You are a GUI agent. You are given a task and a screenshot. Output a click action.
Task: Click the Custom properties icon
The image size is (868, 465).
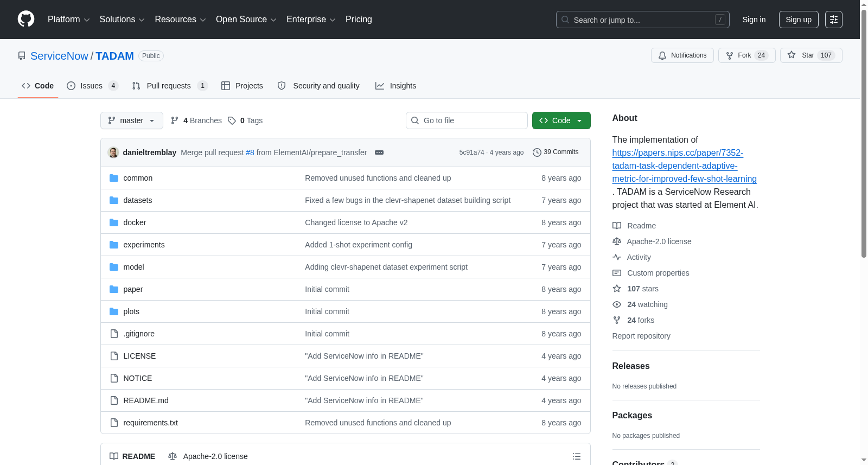point(617,273)
